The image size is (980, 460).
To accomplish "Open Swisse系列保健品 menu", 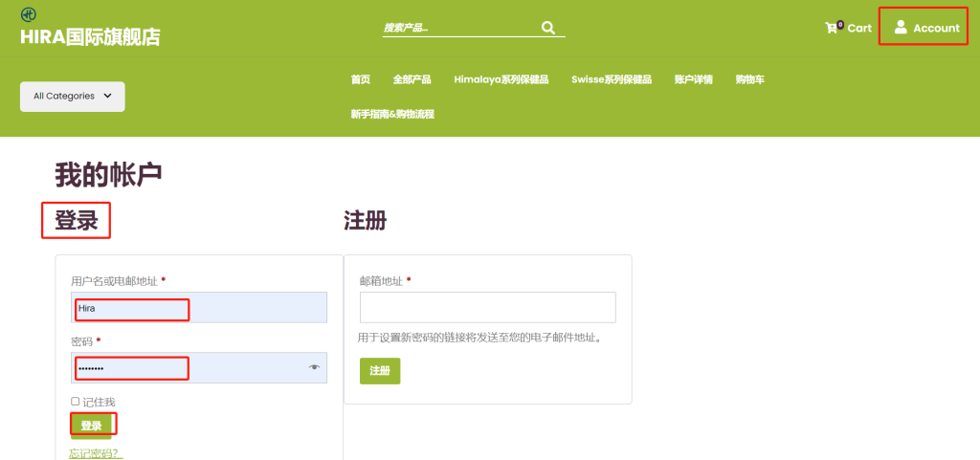I will pos(611,79).
